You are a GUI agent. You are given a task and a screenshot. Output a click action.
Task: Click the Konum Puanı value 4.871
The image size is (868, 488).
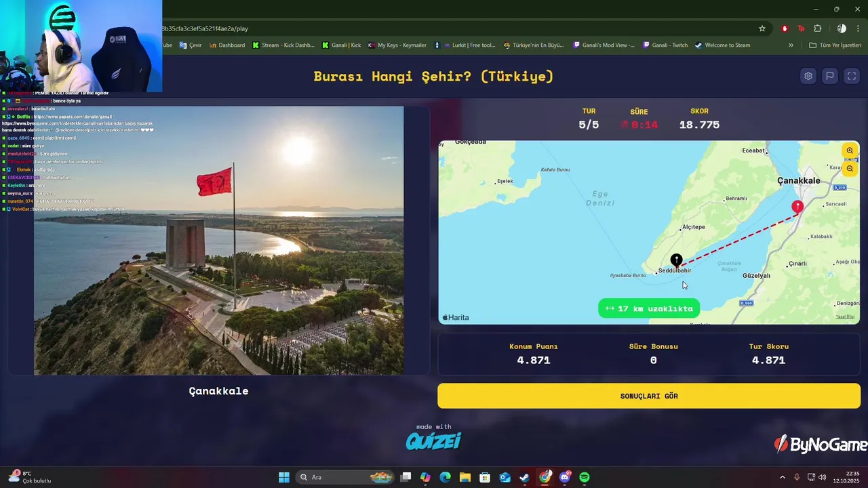click(x=534, y=360)
